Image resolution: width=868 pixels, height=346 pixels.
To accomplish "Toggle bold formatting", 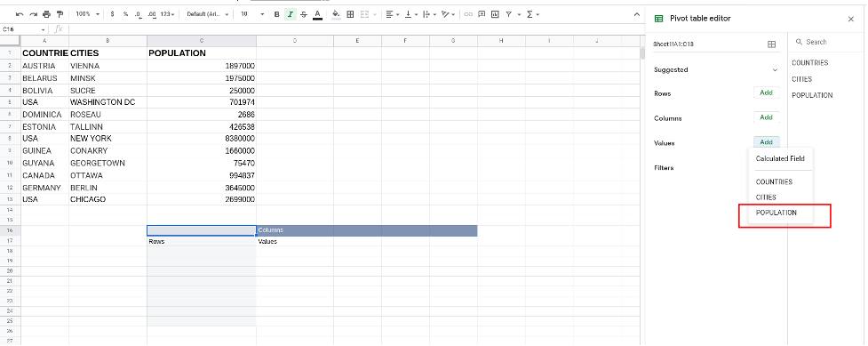I will 277,14.
